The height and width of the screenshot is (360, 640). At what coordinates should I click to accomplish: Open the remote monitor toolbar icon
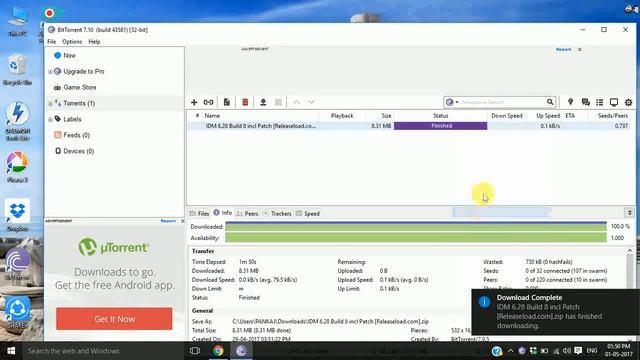coord(614,102)
